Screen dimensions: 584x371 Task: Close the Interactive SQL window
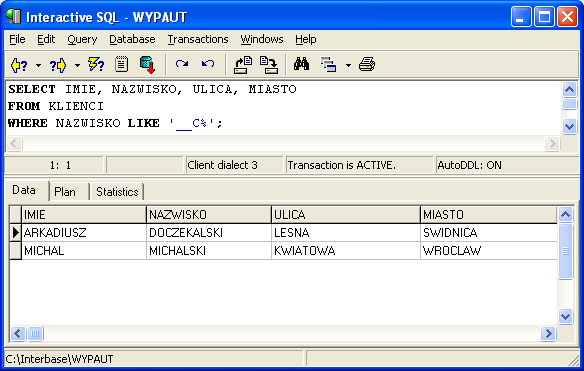pos(567,17)
